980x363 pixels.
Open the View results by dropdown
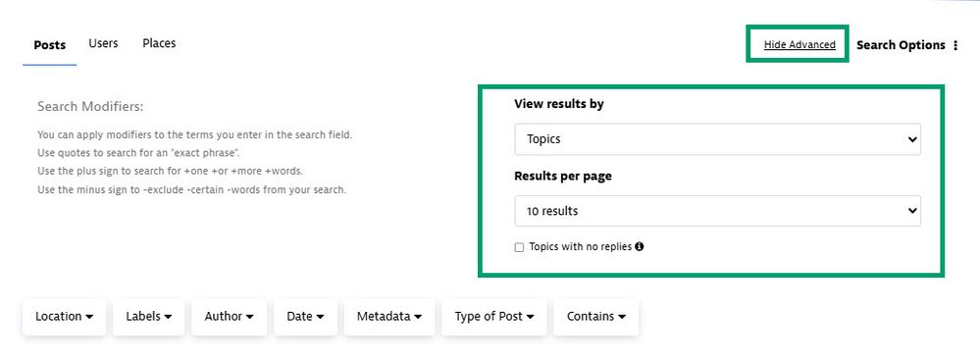click(717, 139)
